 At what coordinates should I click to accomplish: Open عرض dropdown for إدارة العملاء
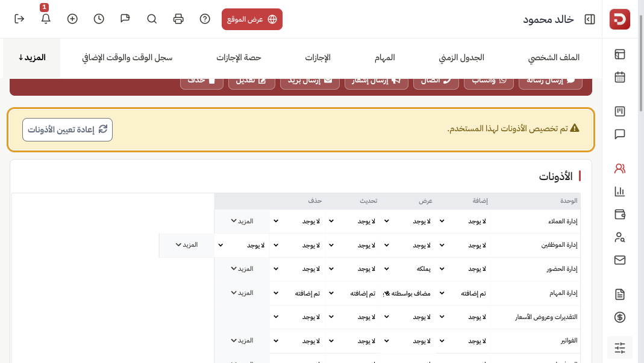click(408, 222)
